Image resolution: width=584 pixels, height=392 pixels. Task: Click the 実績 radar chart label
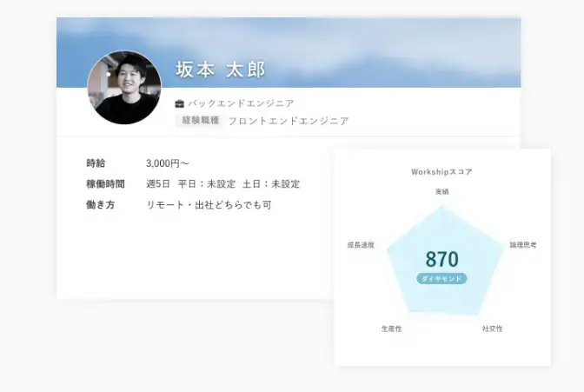pos(441,191)
